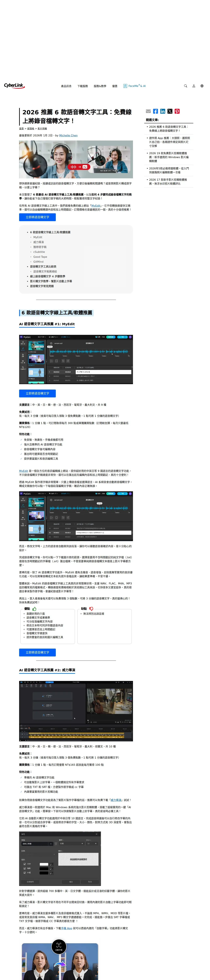
Task: Go to 影片剪輯 in the breadcrumb
Action: point(42,129)
